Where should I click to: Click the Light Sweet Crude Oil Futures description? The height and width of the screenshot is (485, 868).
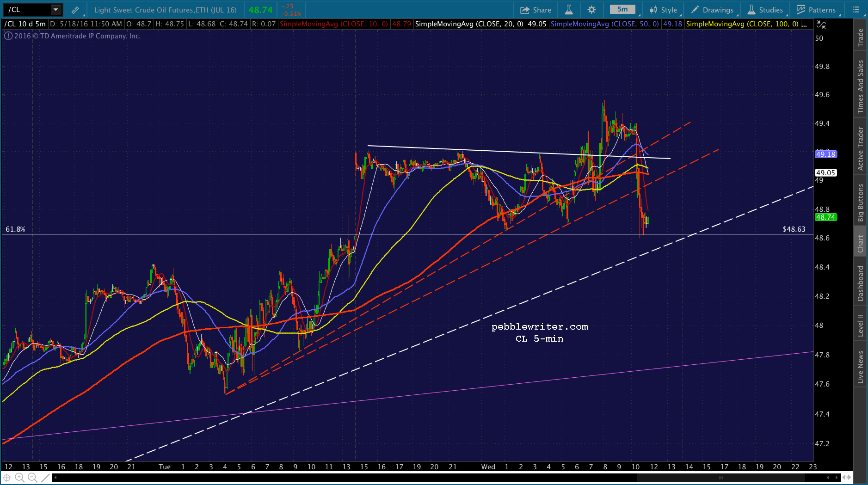coord(165,10)
